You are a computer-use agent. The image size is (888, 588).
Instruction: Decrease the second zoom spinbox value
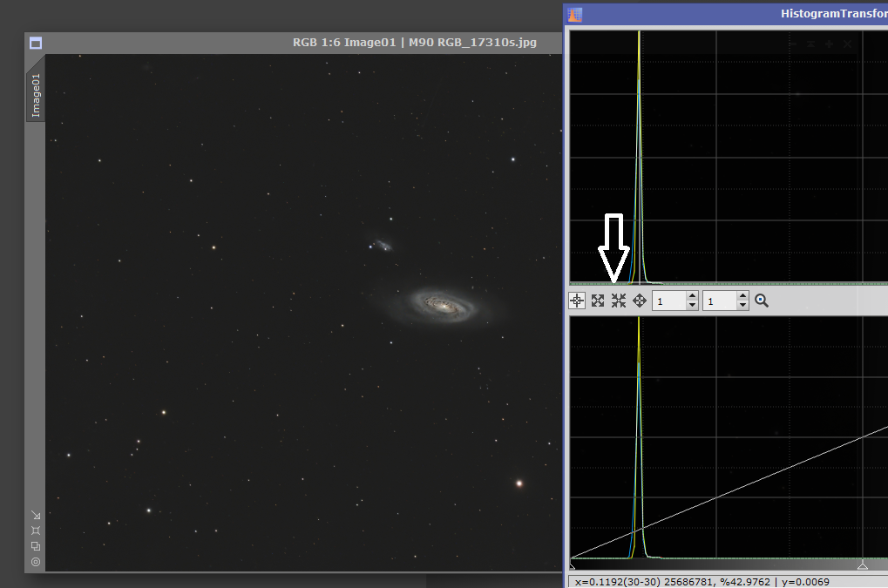[743, 306]
